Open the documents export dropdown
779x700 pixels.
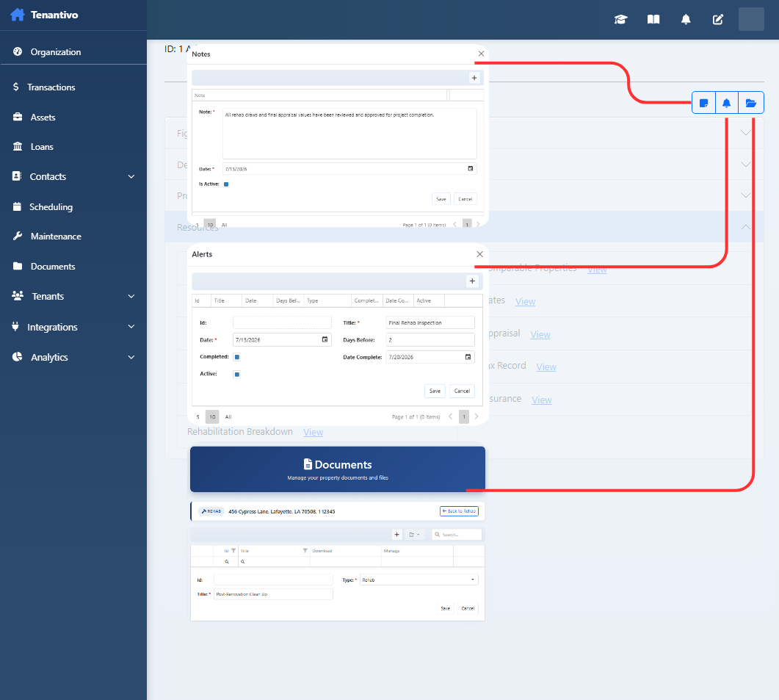[414, 535]
